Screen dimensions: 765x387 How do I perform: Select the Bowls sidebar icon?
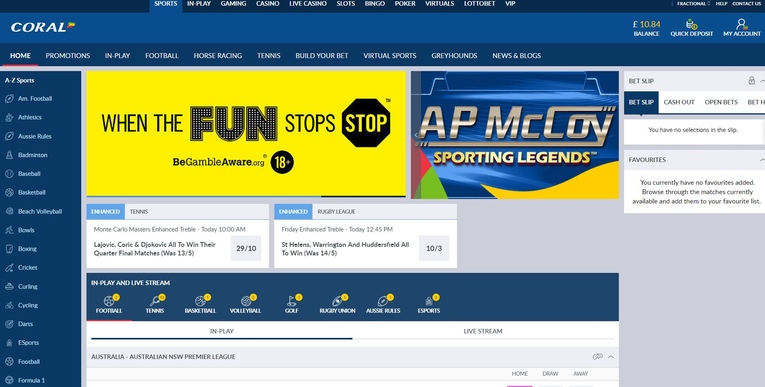coord(9,230)
